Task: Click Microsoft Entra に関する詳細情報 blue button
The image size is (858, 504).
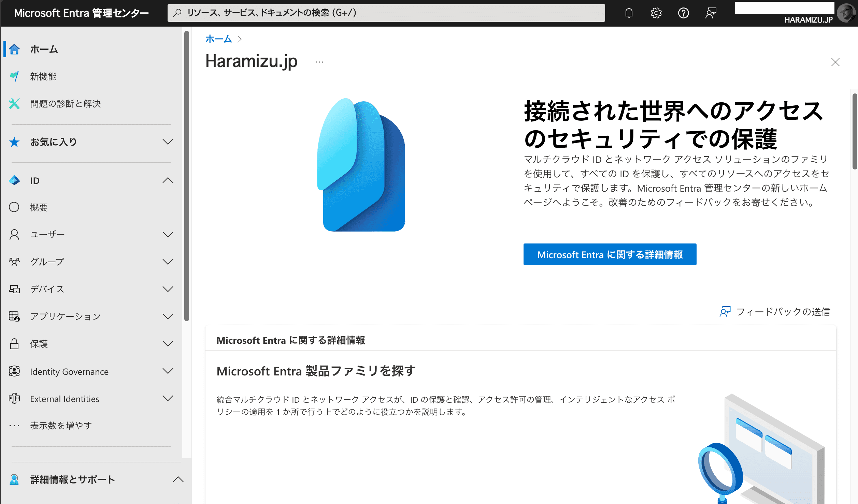Action: coord(610,254)
